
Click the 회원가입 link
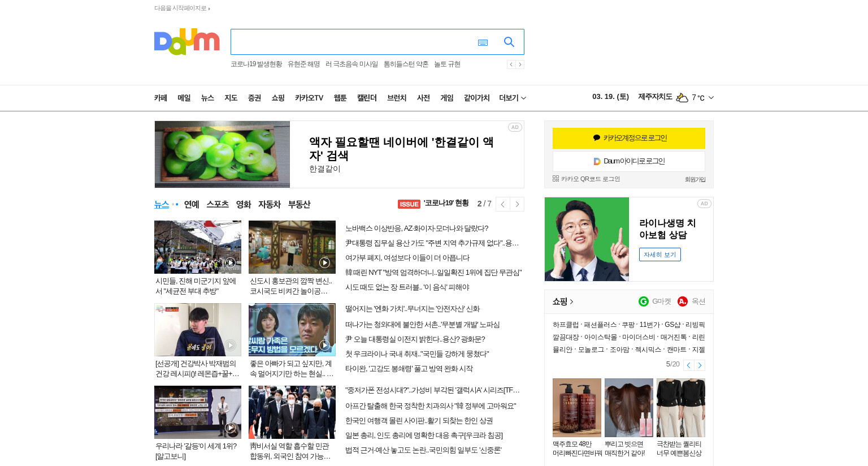695,179
